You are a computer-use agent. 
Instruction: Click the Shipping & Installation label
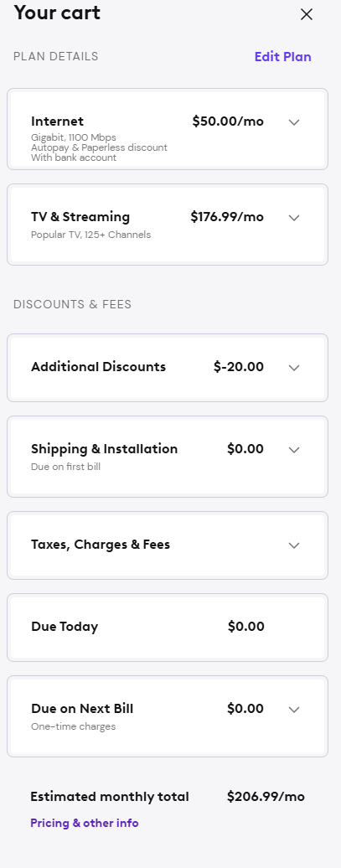click(104, 449)
